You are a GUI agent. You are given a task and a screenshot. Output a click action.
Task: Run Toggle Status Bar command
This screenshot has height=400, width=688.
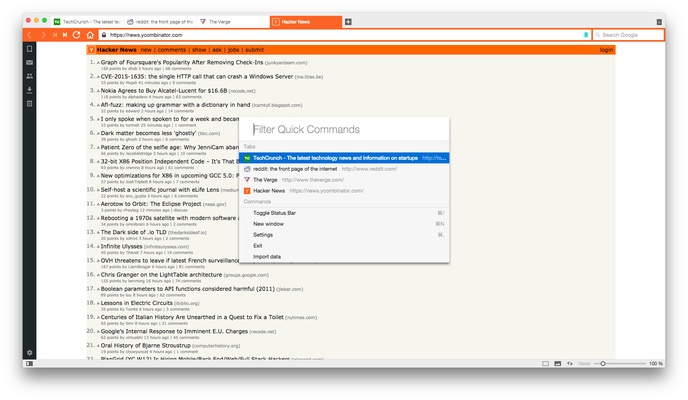[x=344, y=213]
